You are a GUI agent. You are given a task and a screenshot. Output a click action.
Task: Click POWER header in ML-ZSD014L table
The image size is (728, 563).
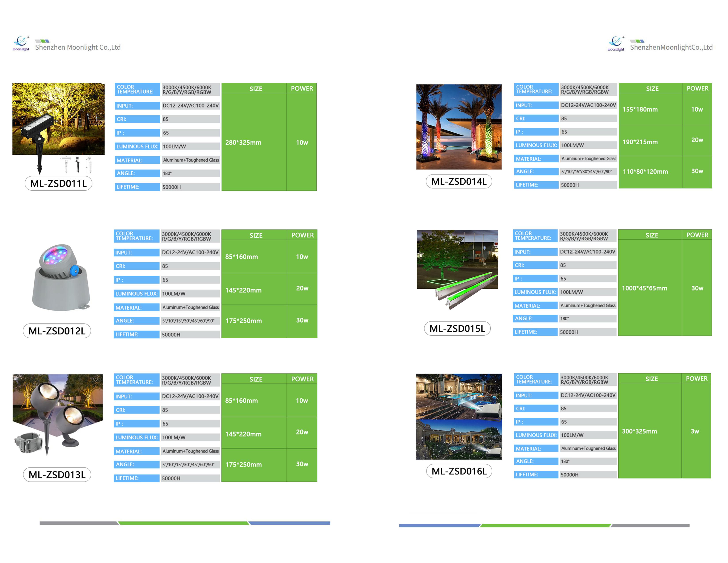(697, 88)
